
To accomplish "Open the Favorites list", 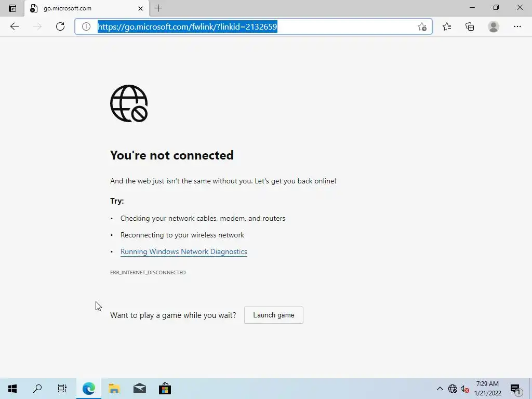I will (x=447, y=26).
